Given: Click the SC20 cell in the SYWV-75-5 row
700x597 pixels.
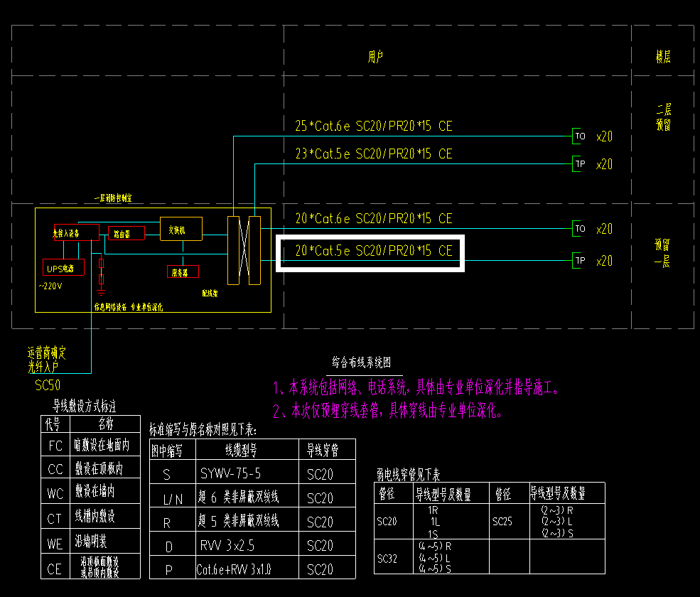Looking at the screenshot, I should [x=327, y=473].
